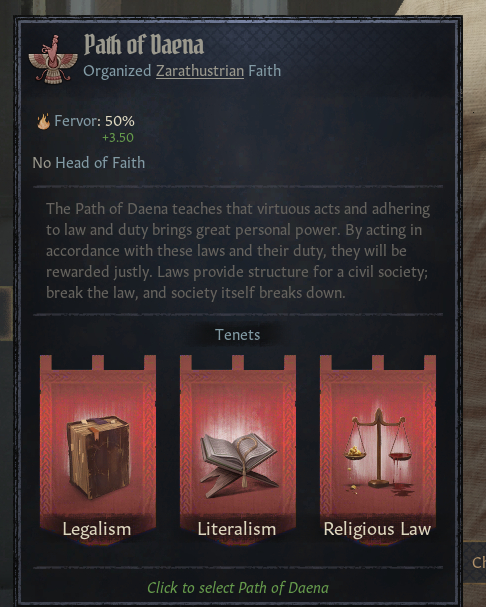Click the Literalism tenet label
The height and width of the screenshot is (607, 486).
click(x=237, y=529)
